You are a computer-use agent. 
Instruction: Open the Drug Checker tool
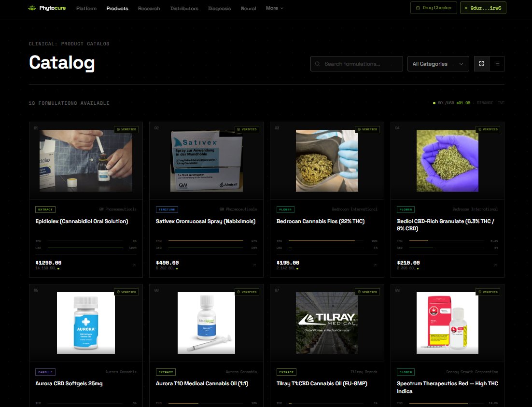434,8
